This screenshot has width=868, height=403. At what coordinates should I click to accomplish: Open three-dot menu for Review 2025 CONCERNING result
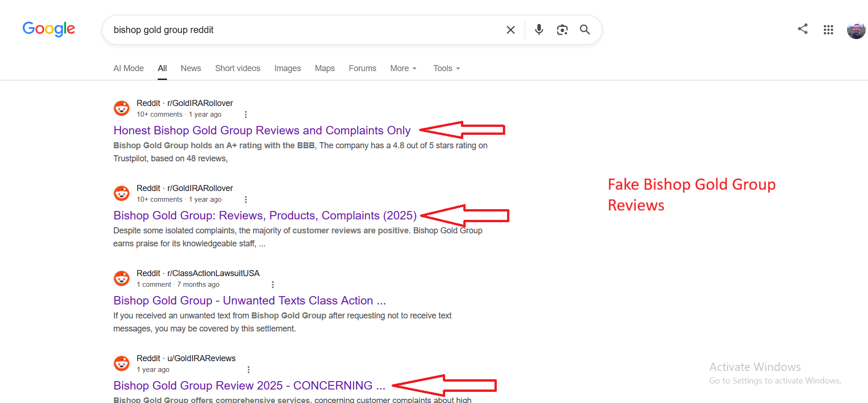coord(248,370)
